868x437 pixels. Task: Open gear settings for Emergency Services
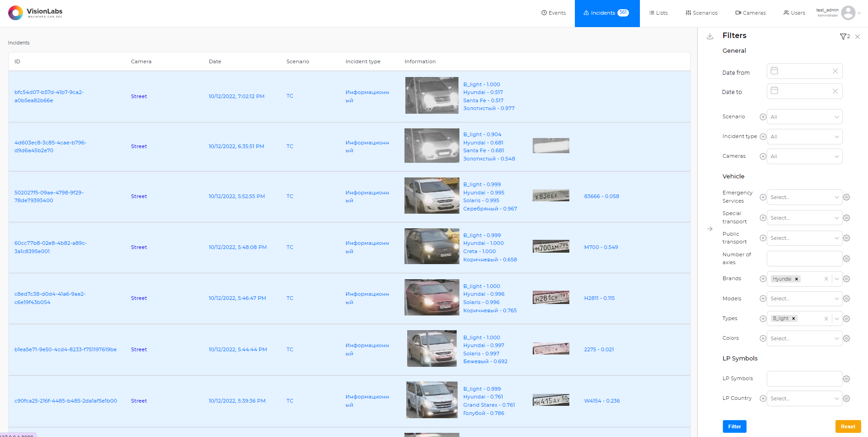[846, 197]
